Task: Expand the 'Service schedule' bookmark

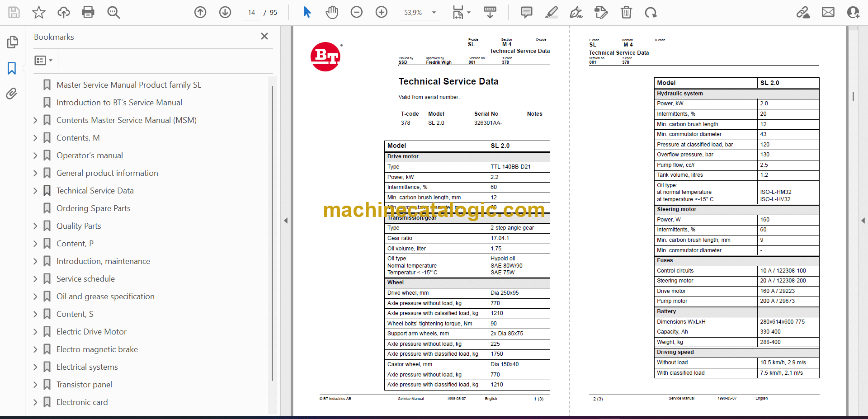Action: click(35, 279)
